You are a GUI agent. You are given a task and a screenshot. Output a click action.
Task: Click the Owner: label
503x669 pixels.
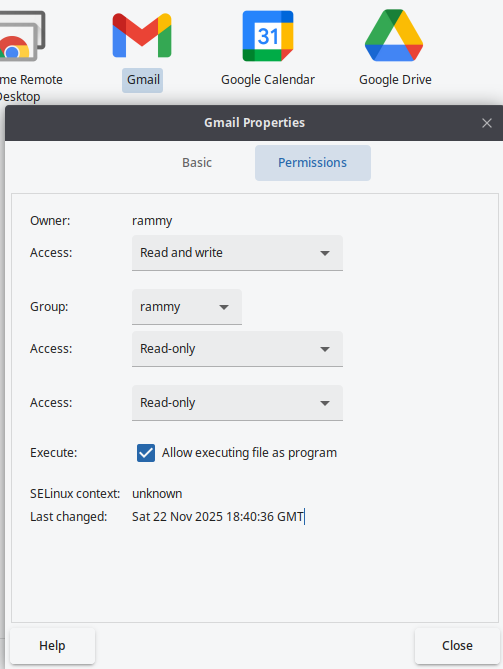click(x=50, y=221)
